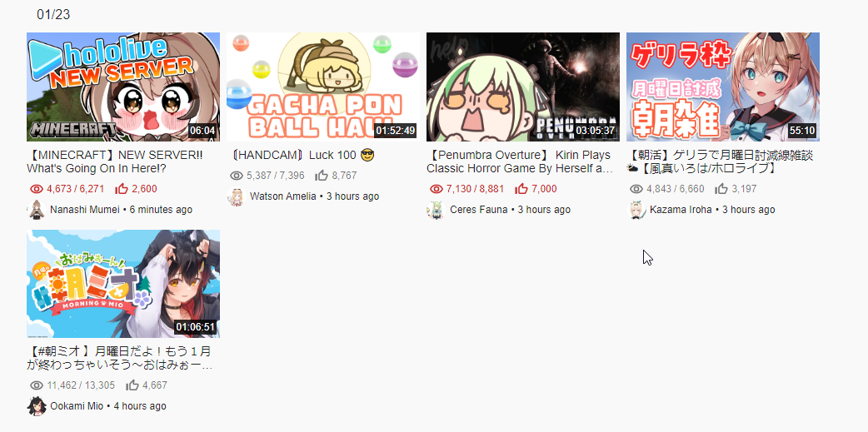This screenshot has height=432, width=868.
Task: Click the eye icon beside 4,843 / 6,660
Action: point(636,189)
